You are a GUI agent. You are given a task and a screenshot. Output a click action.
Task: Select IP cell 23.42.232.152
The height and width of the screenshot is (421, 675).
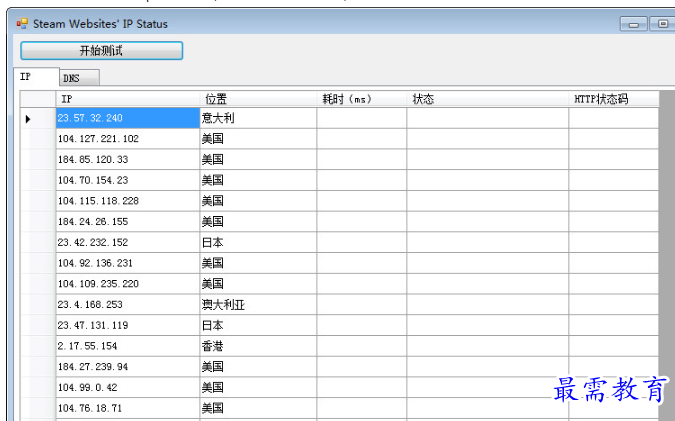point(128,242)
